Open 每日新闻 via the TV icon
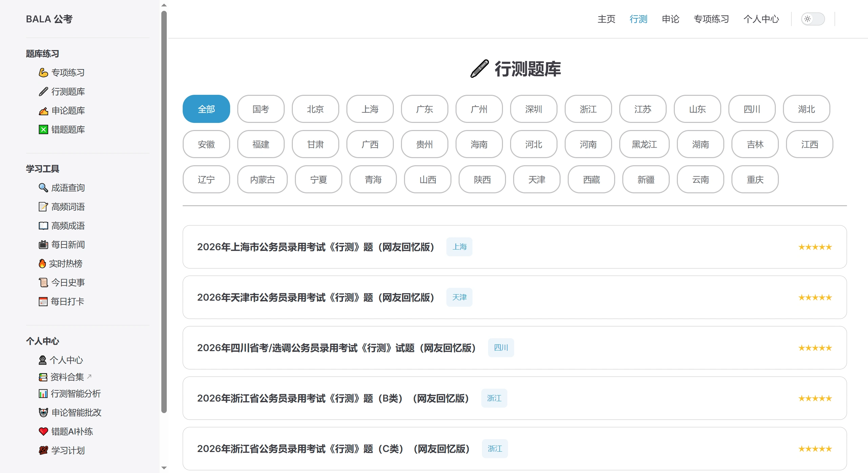This screenshot has height=473, width=868. tap(43, 245)
